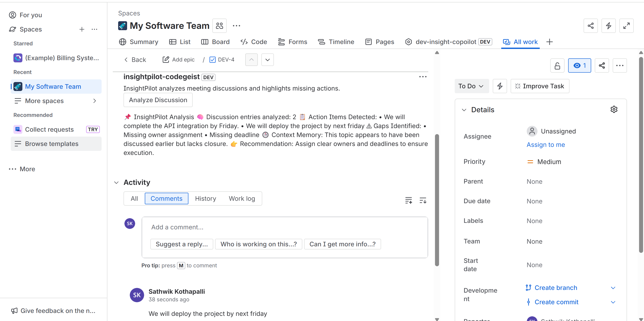Viewport: 644px width, 321px height.
Task: Click the newest-first sort order icon
Action: (423, 200)
